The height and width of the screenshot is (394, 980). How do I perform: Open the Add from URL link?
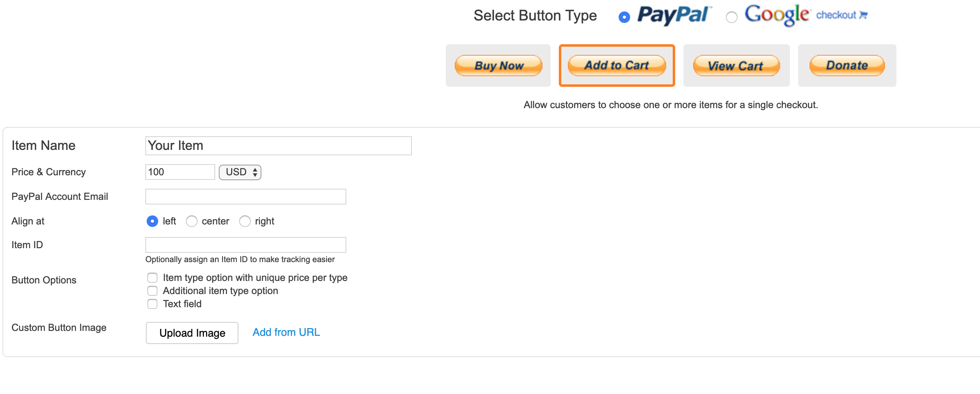[x=286, y=332]
